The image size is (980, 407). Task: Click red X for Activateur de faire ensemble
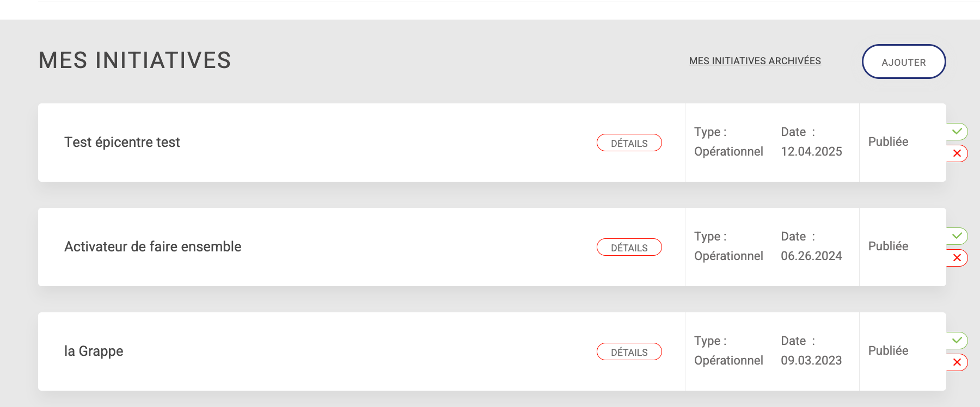tap(957, 258)
